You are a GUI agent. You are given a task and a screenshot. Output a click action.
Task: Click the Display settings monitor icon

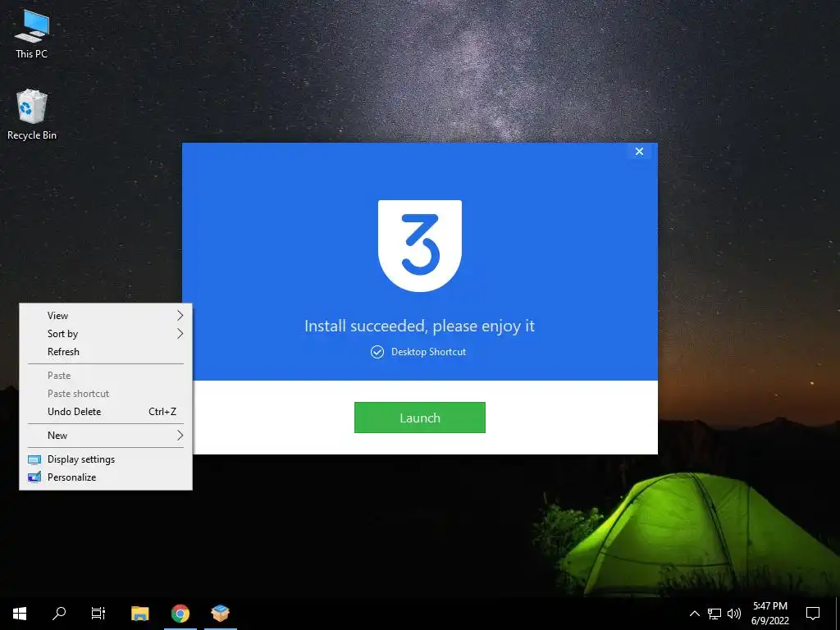point(34,459)
